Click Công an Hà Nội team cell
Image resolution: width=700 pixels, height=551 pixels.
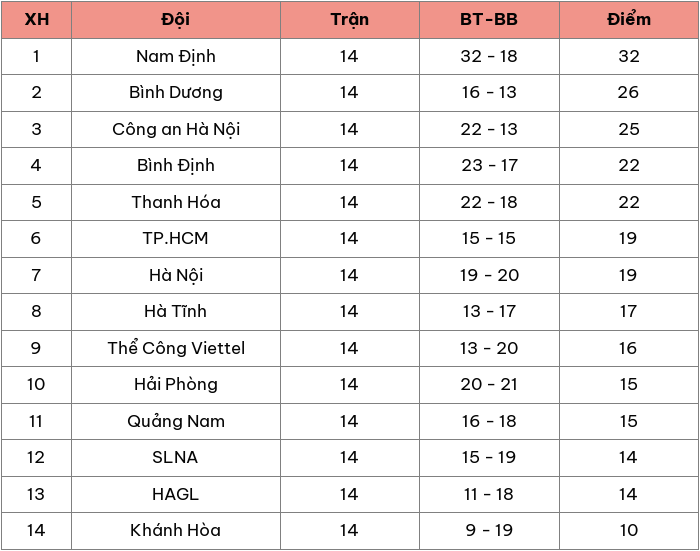pyautogui.click(x=176, y=129)
